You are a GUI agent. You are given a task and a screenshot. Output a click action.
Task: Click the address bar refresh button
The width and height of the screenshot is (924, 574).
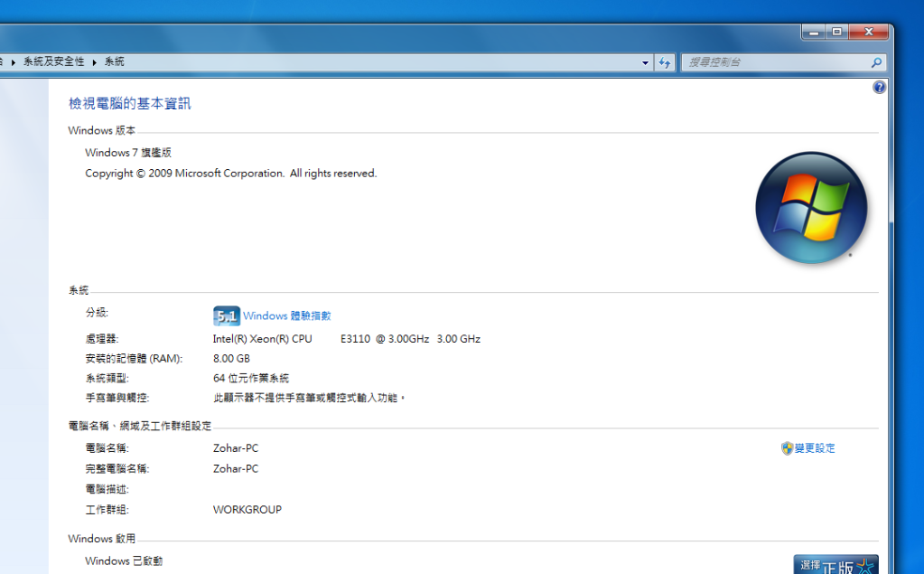pyautogui.click(x=665, y=62)
